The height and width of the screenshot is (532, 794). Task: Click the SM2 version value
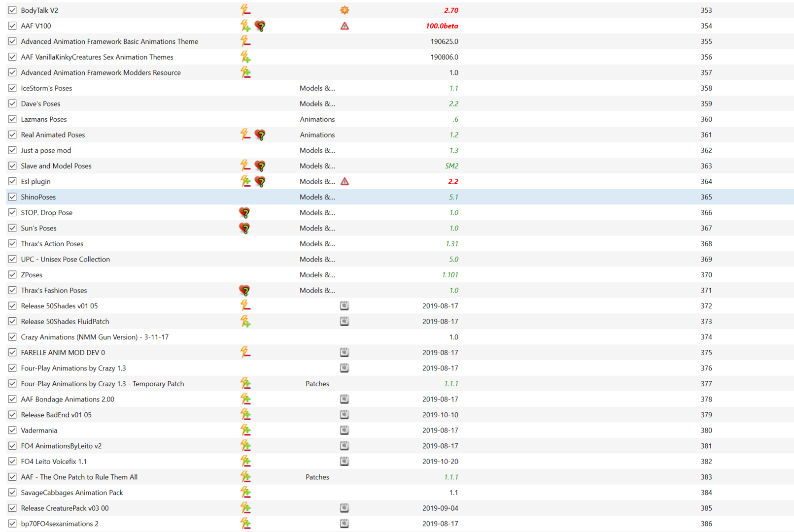coord(451,166)
